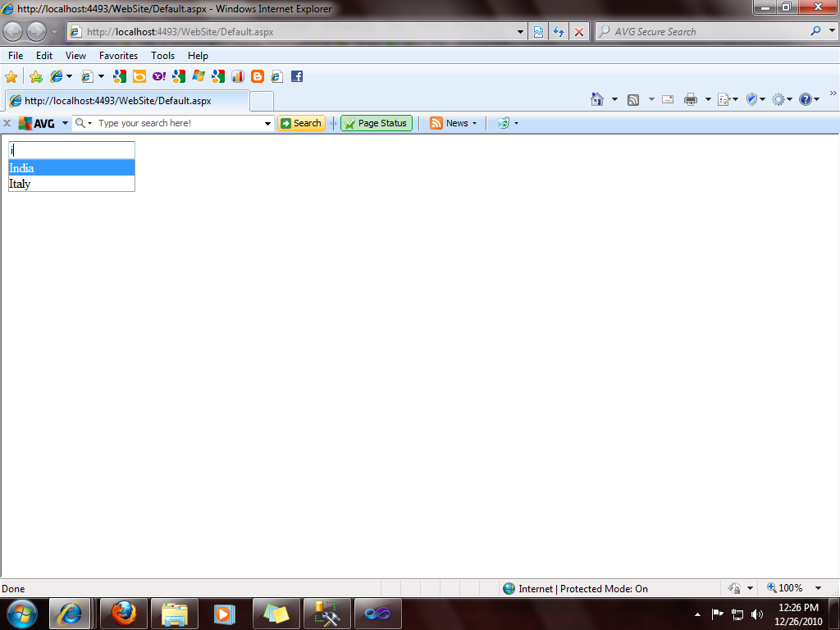
Task: Open the Facebook favorites bar shortcut
Action: 297,76
